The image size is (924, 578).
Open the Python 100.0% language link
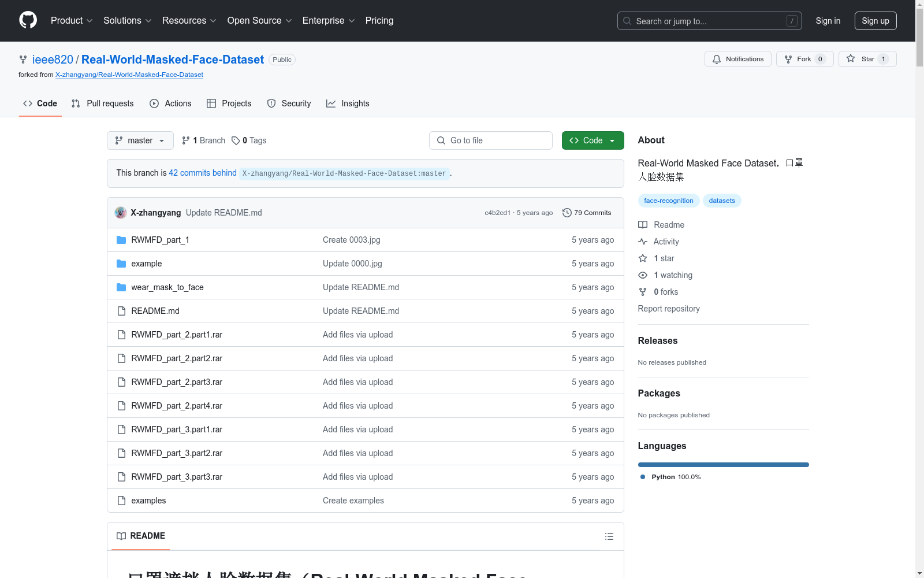click(x=670, y=477)
